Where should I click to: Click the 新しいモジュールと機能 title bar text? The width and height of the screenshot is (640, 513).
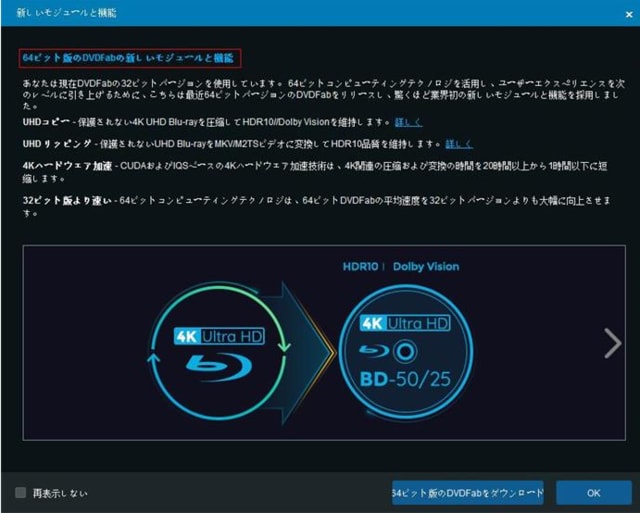pos(66,13)
